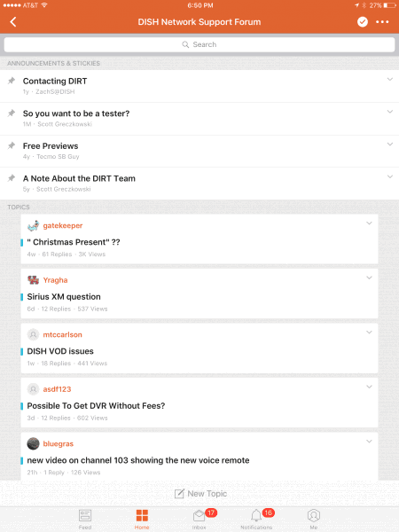This screenshot has width=399, height=532.
Task: Click pin icon beside So you want to be a tester?
Action: pos(12,113)
